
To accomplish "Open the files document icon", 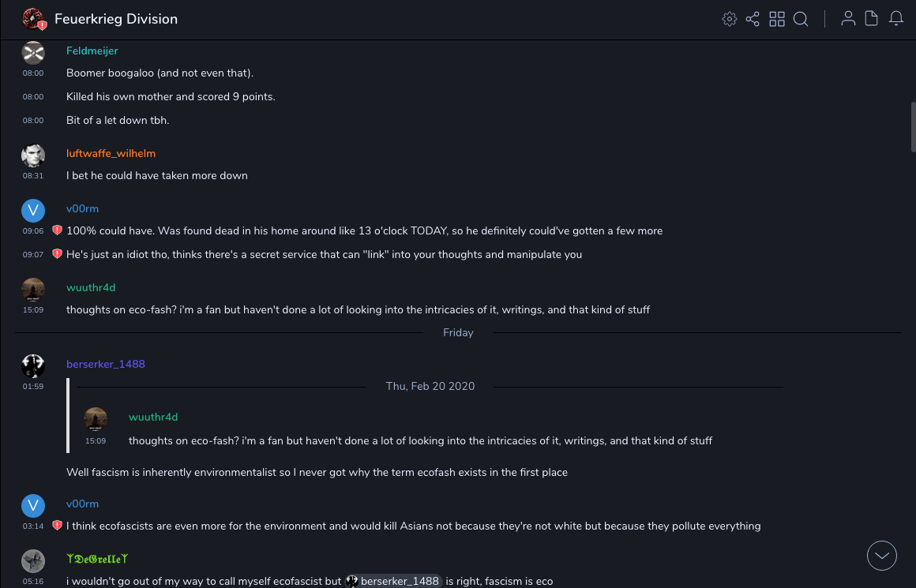I will click(x=872, y=19).
